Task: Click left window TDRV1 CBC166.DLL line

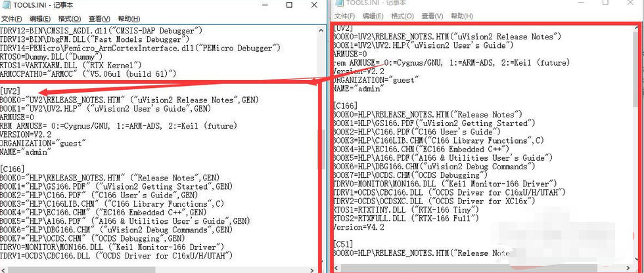Action: pos(116,256)
